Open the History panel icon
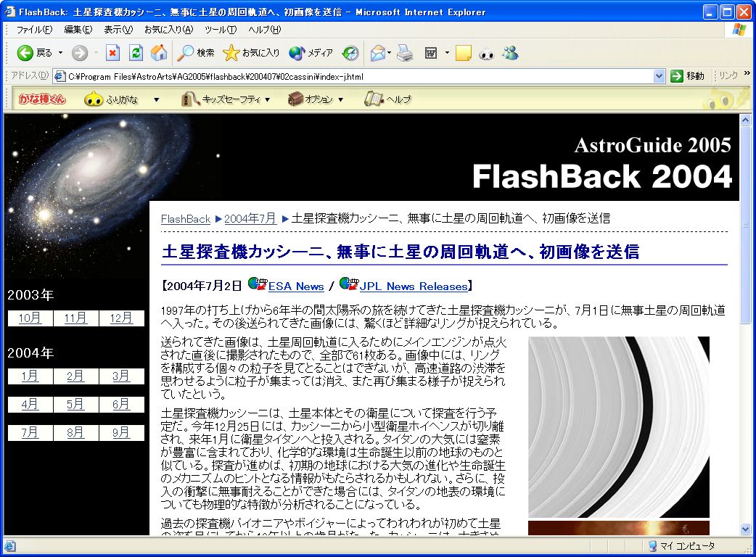The image size is (756, 557). tap(350, 53)
